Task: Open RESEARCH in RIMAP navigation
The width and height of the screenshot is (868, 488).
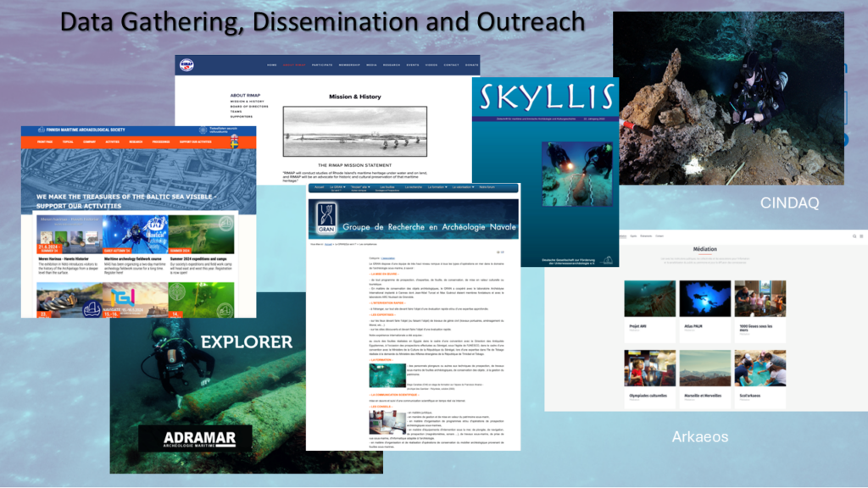Action: 392,65
